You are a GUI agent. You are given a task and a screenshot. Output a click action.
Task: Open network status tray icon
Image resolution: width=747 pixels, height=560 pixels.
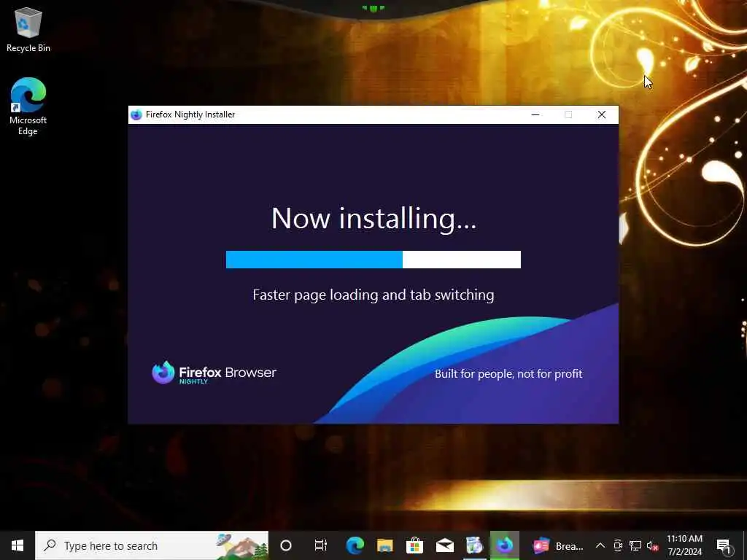[635, 545]
